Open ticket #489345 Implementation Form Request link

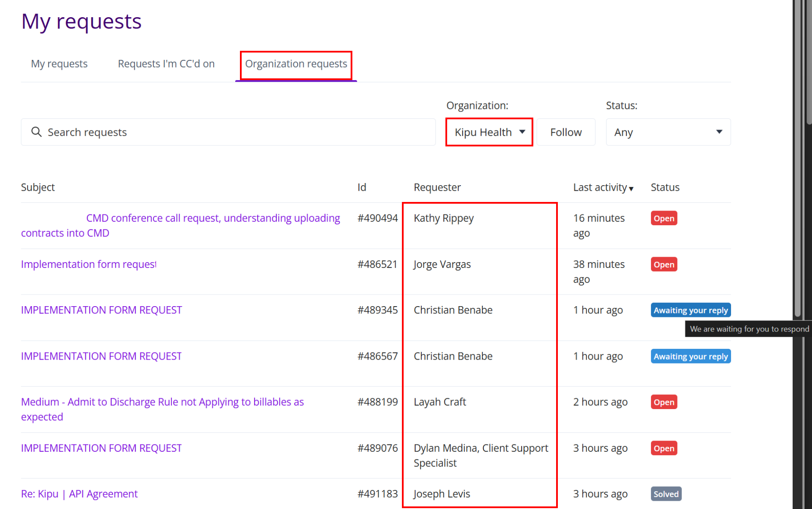[x=102, y=310]
